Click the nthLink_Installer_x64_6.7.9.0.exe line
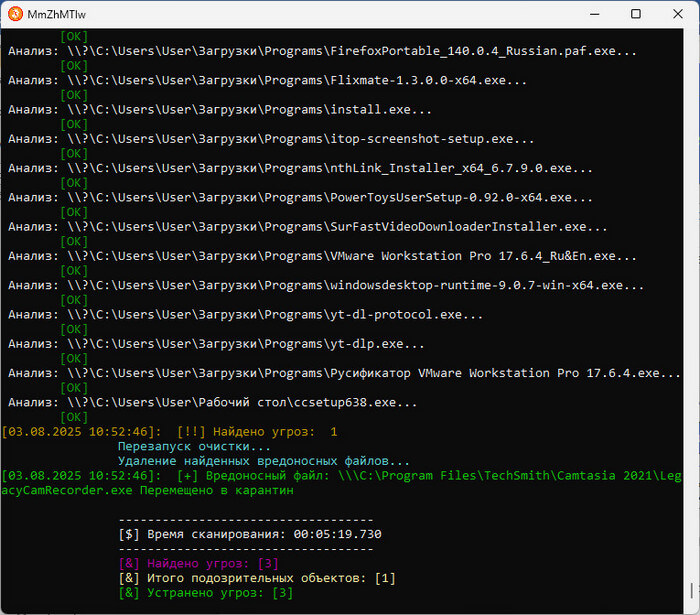700x615 pixels. pyautogui.click(x=300, y=169)
